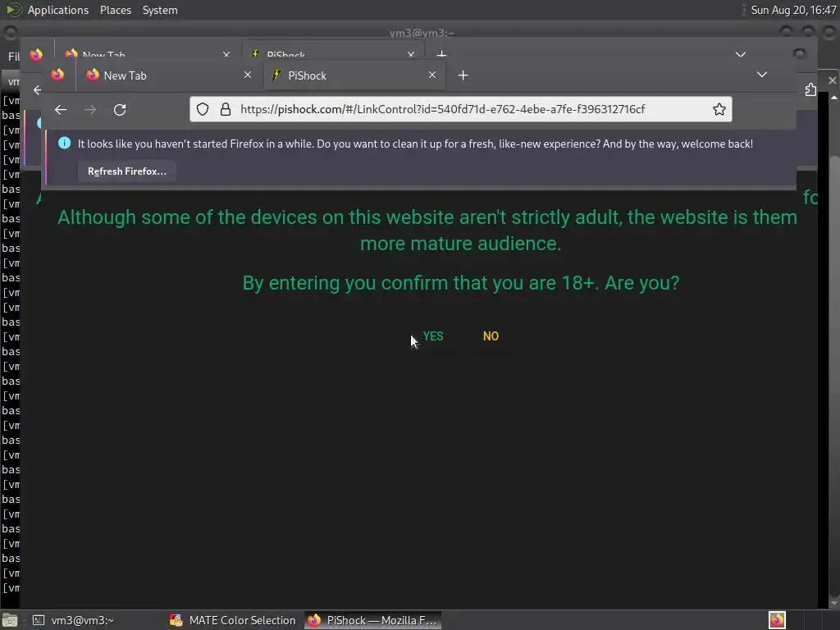Click the Firefox logo left of New Tab
840x630 pixels.
(x=57, y=75)
